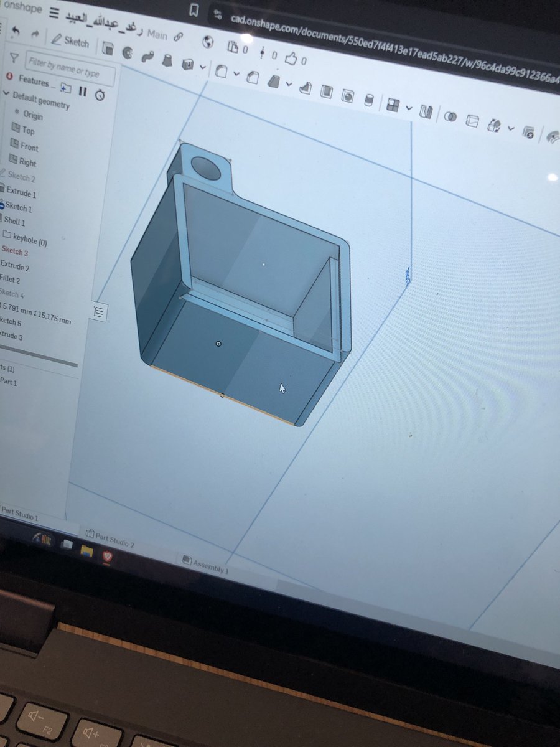The width and height of the screenshot is (560, 747).
Task: Open dropdown next to Thicken tool
Action: point(203,67)
